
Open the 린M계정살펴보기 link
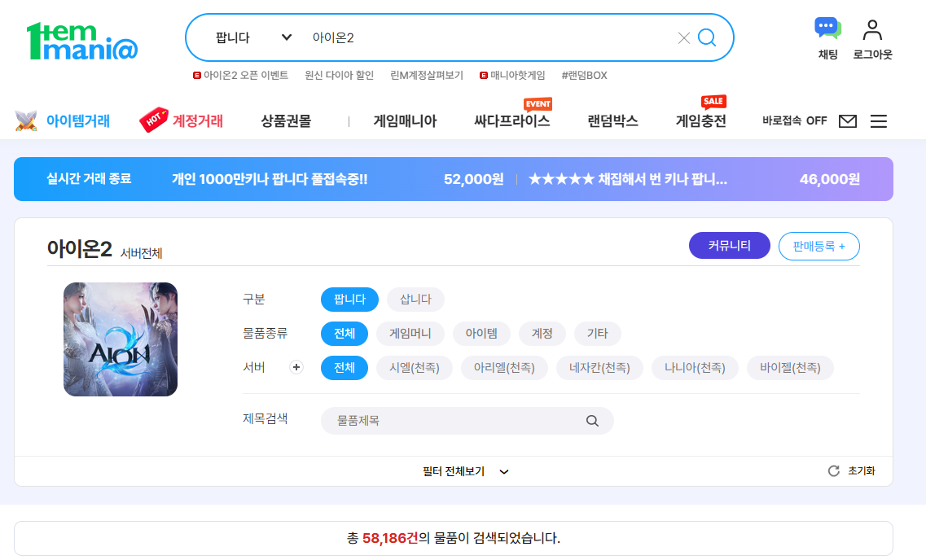tap(427, 76)
